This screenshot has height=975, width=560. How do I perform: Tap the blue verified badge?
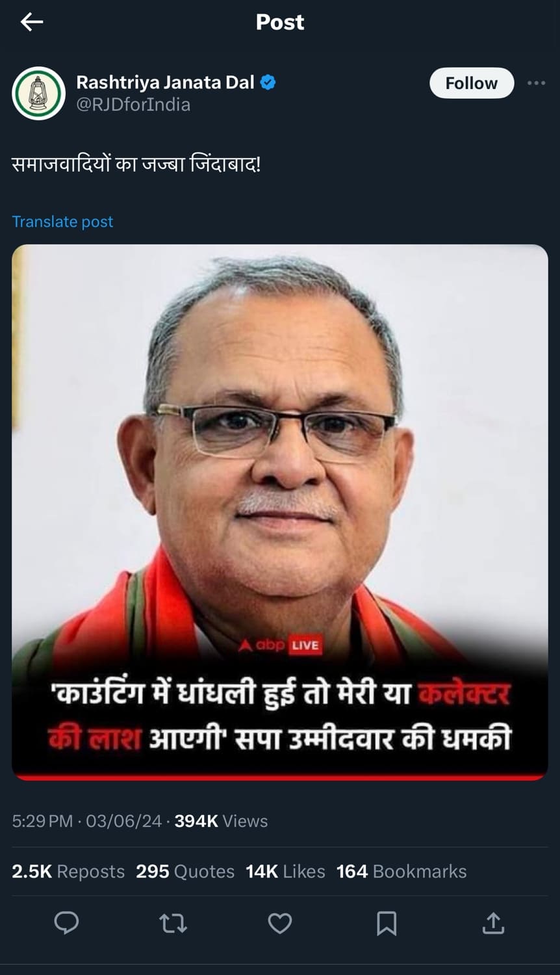pyautogui.click(x=268, y=83)
